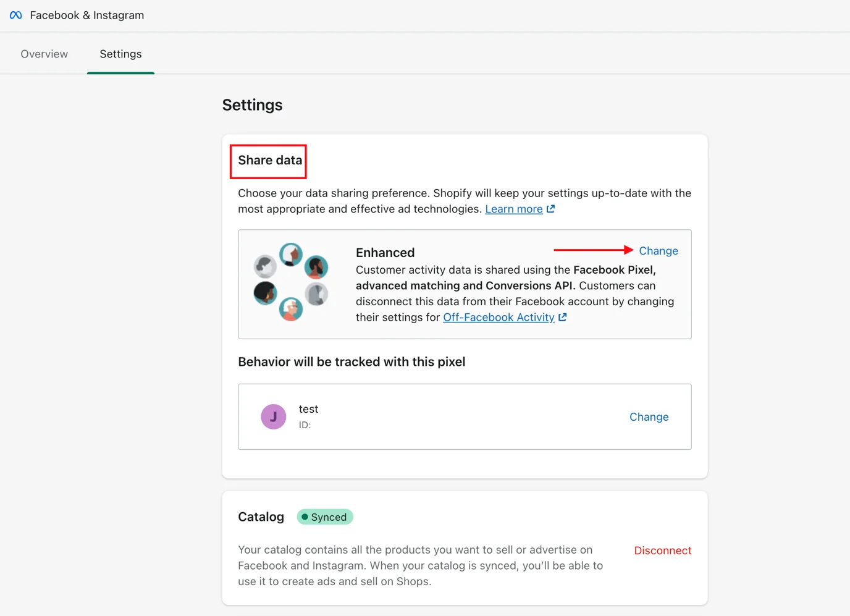Image resolution: width=850 pixels, height=616 pixels.
Task: Click the Settings page heading
Action: 252,105
